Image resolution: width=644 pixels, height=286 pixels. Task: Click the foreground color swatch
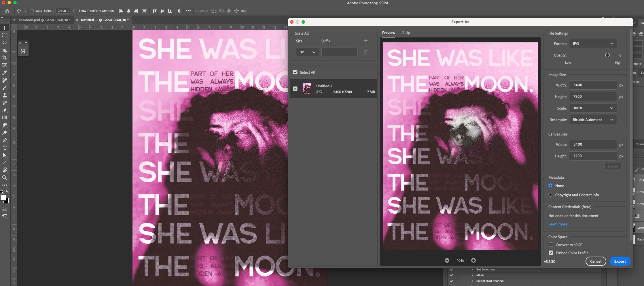pos(3,198)
